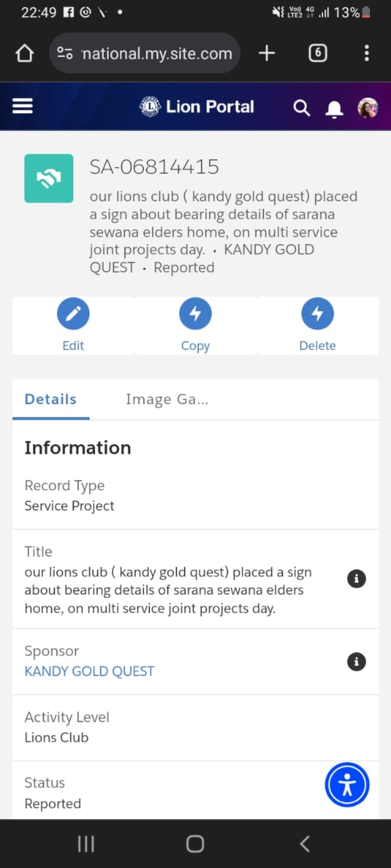This screenshot has width=391, height=868.
Task: Show info tooltip for Sponsor field
Action: pos(357,662)
